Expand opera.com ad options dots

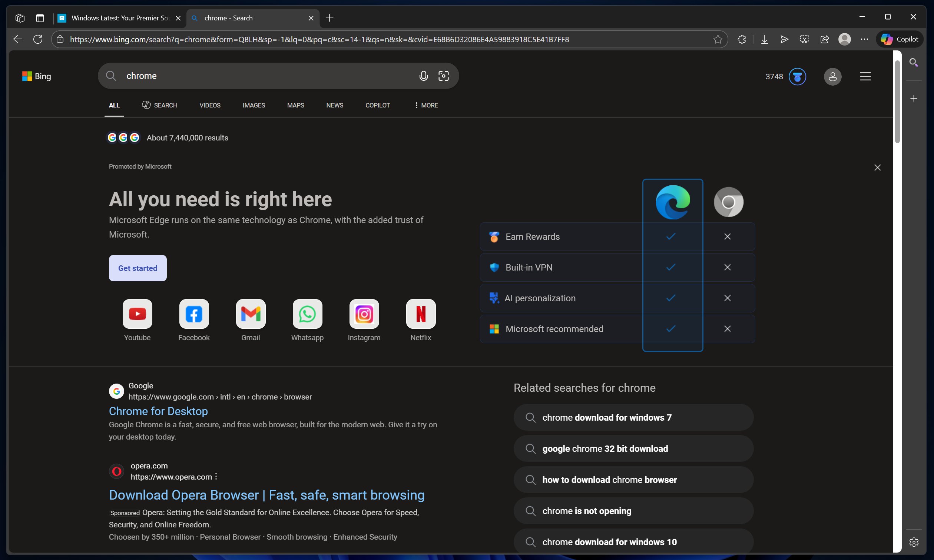(x=216, y=477)
